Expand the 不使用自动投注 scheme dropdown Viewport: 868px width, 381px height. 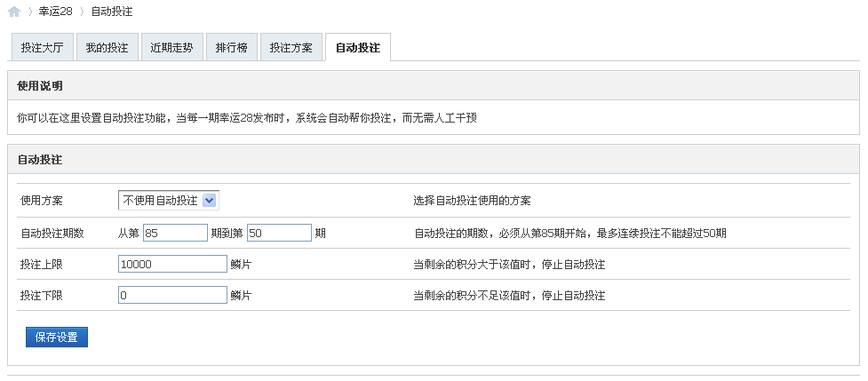[x=168, y=201]
